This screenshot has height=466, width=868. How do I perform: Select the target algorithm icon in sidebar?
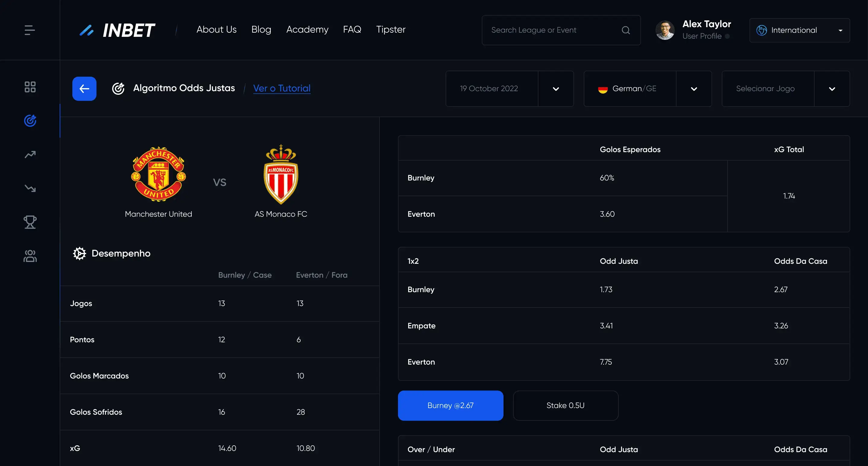pyautogui.click(x=30, y=121)
